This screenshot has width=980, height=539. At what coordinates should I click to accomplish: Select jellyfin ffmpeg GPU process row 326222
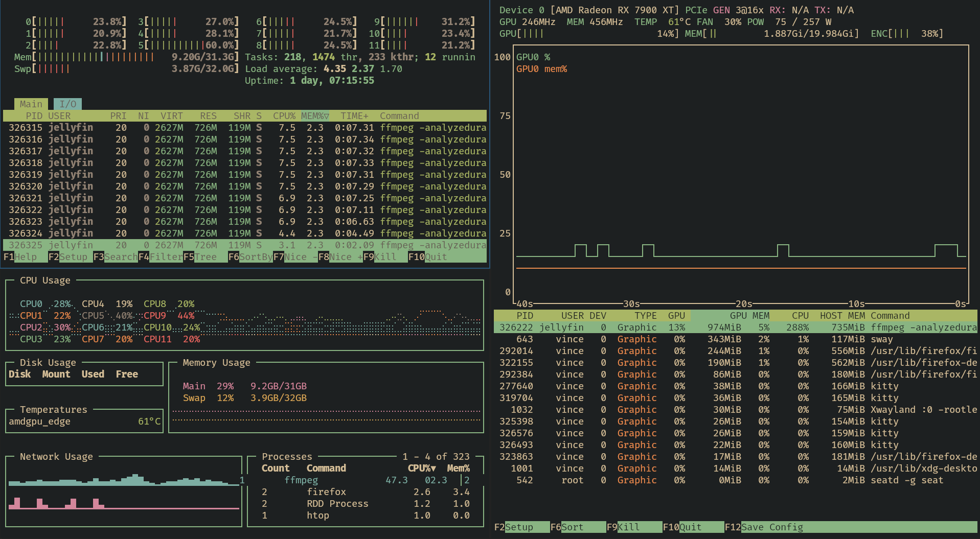click(736, 327)
